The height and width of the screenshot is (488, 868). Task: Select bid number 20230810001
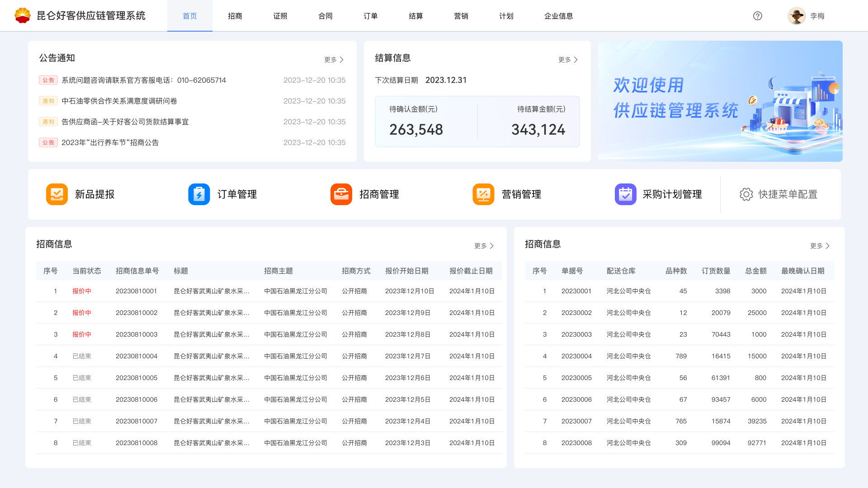coord(137,291)
